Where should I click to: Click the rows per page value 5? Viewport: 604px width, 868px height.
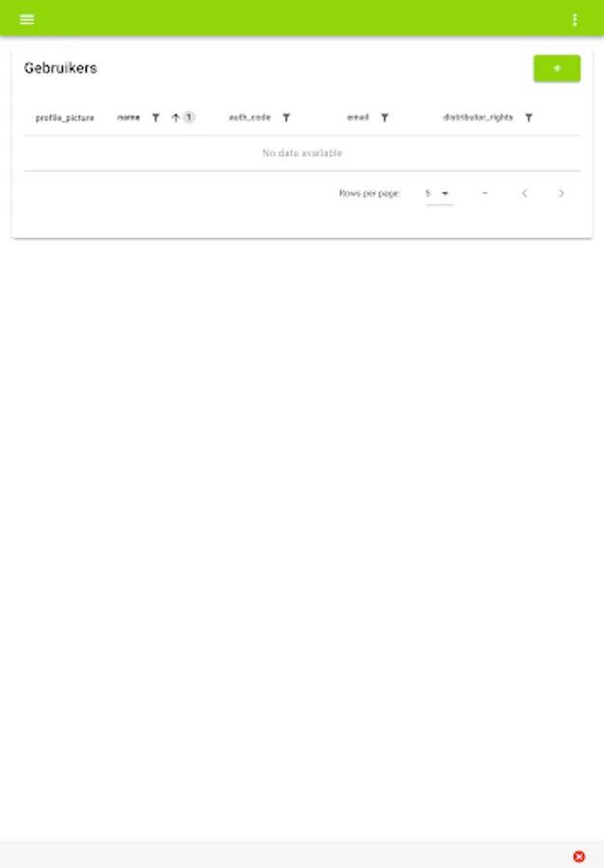pos(428,193)
